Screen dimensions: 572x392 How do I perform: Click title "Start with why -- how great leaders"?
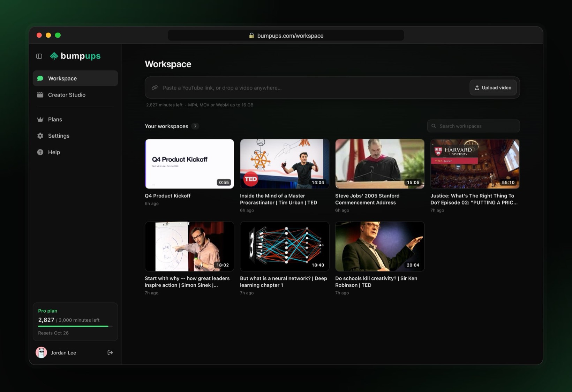[x=187, y=282]
